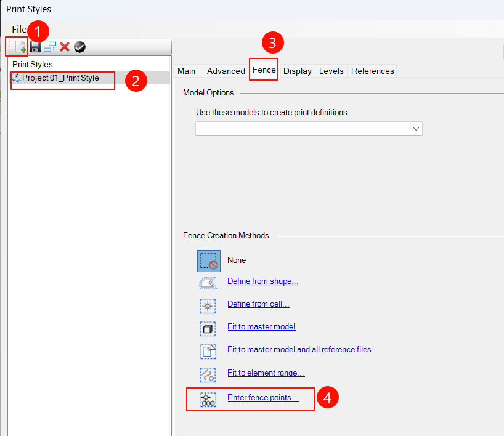The width and height of the screenshot is (504, 436).
Task: Click the Fit to master model icon
Action: click(x=208, y=329)
